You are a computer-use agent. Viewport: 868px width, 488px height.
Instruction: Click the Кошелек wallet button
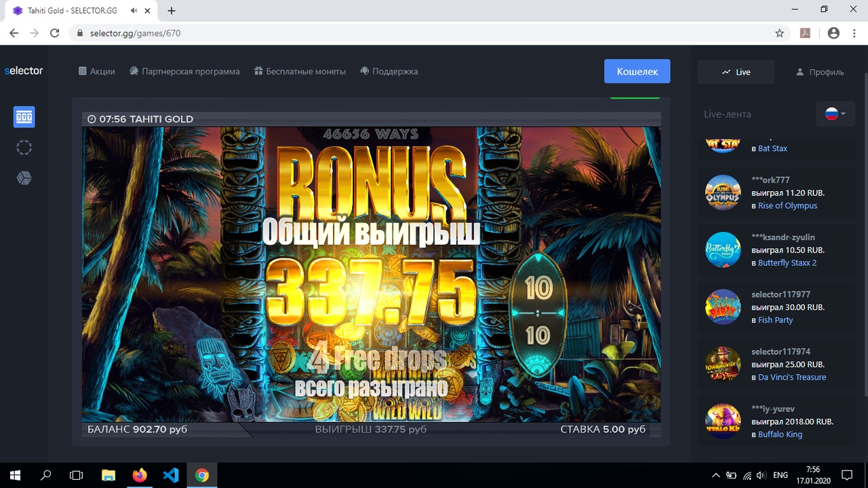click(x=637, y=71)
